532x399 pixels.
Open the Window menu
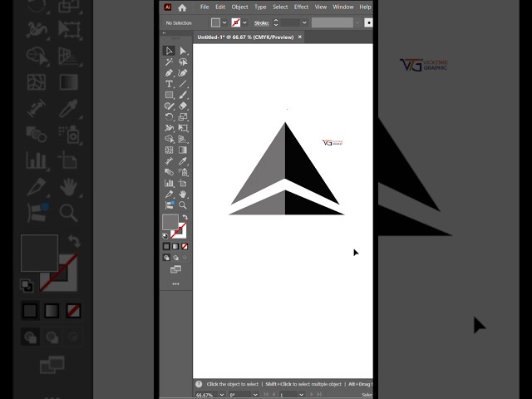click(x=342, y=7)
